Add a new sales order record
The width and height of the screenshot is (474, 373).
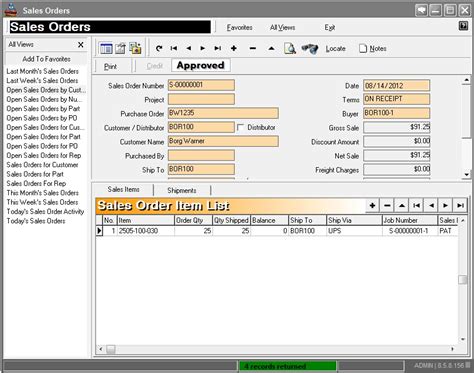(x=234, y=48)
